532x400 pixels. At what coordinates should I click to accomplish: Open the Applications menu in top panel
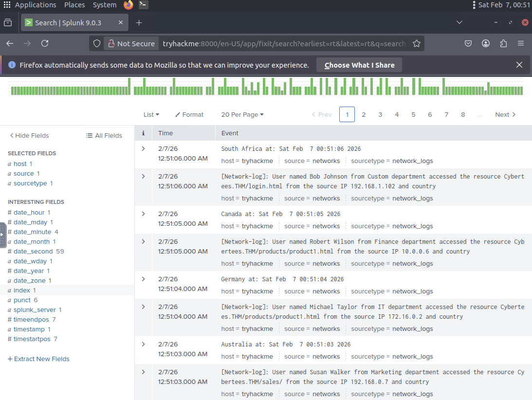coord(30,5)
